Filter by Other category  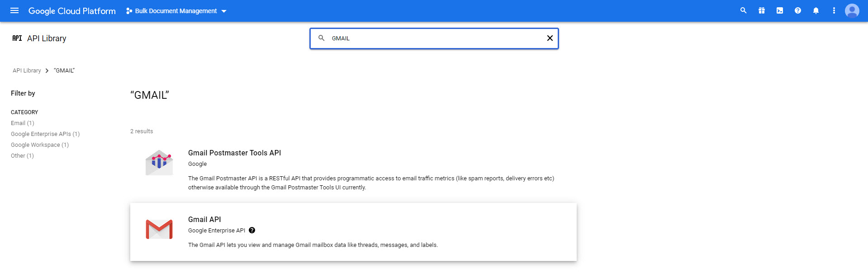click(x=22, y=156)
